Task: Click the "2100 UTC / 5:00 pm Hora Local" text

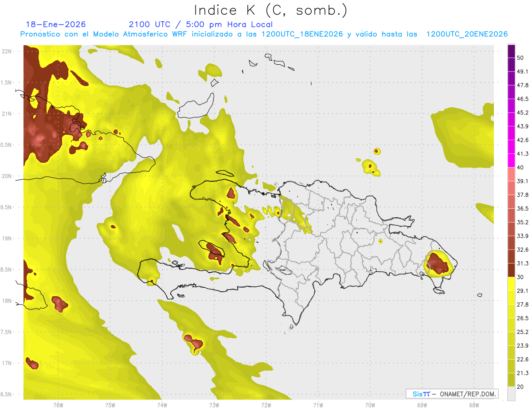Action: (200, 24)
